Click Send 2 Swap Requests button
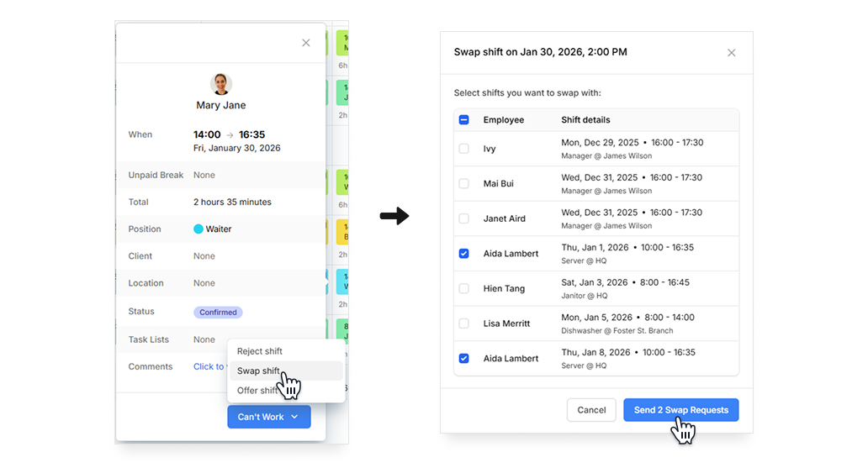The height and width of the screenshot is (468, 868). (680, 410)
